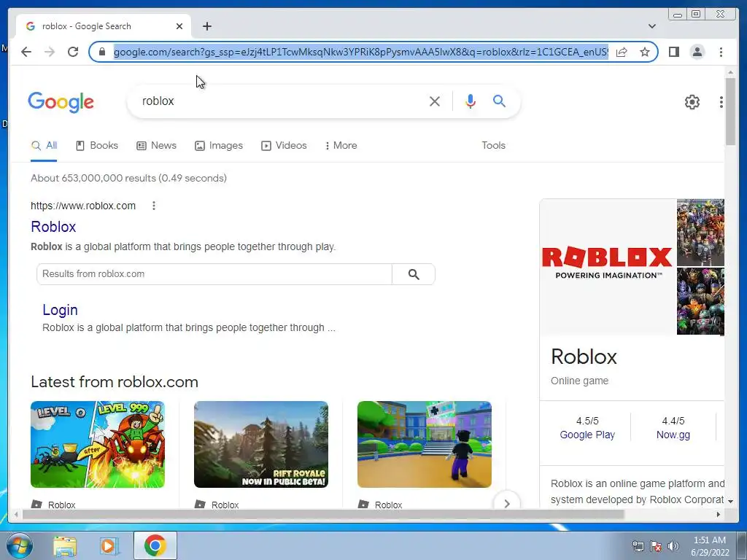The height and width of the screenshot is (560, 747).
Task: Open the Roblox Powering Imagination logo image
Action: click(608, 267)
